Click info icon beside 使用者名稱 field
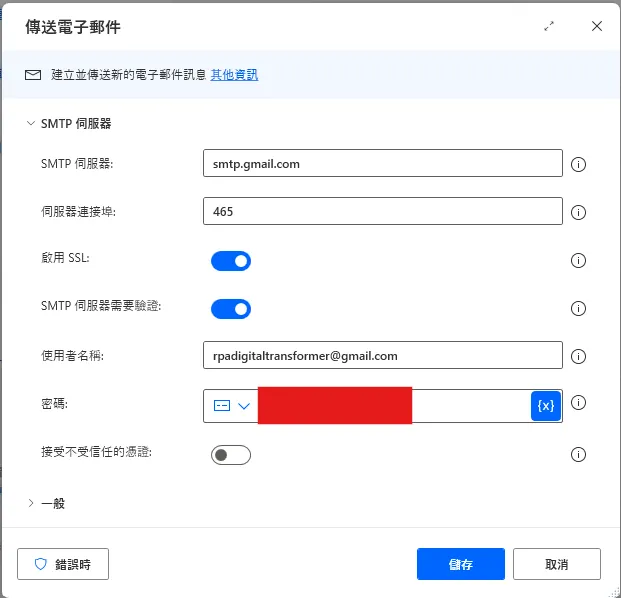Image resolution: width=621 pixels, height=598 pixels. 577,356
